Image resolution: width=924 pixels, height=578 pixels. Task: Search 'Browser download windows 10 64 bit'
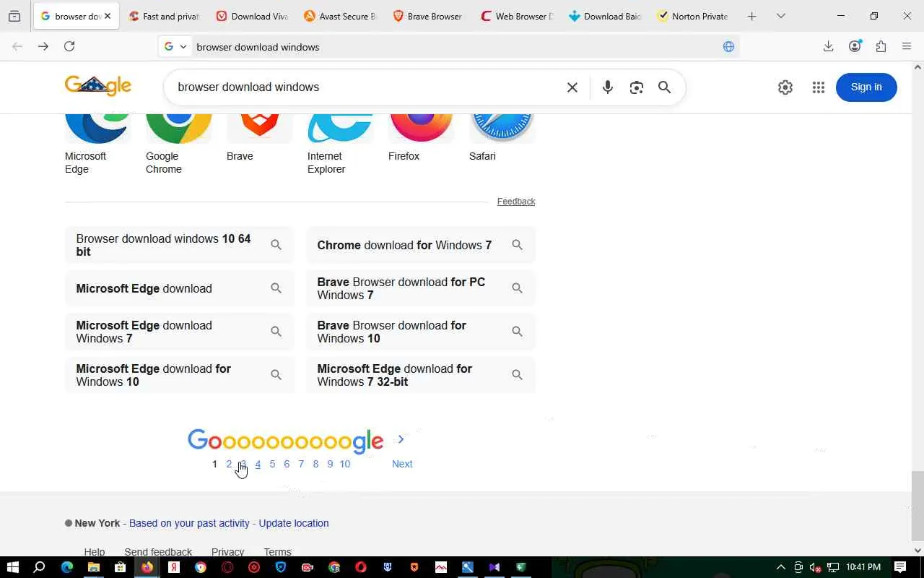180,245
